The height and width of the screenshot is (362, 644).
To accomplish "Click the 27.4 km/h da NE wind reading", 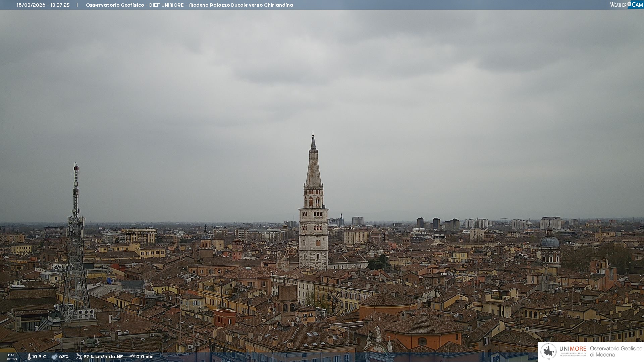I will 103,357.
